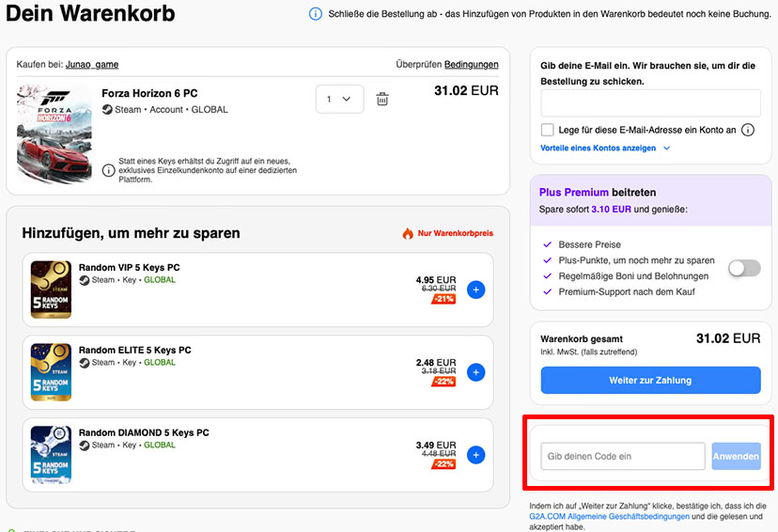Enable the Plus Premium toggle switch
Screen dimensions: 778x532
point(744,268)
